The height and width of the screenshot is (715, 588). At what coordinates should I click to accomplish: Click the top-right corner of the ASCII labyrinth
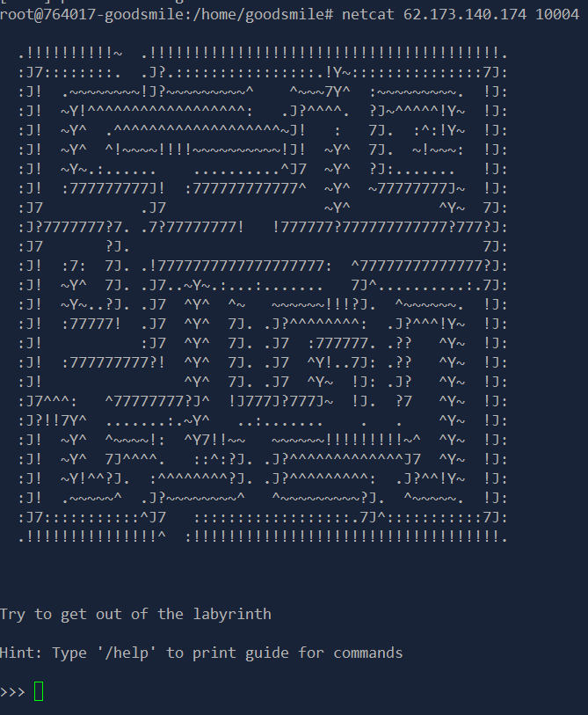pyautogui.click(x=505, y=55)
